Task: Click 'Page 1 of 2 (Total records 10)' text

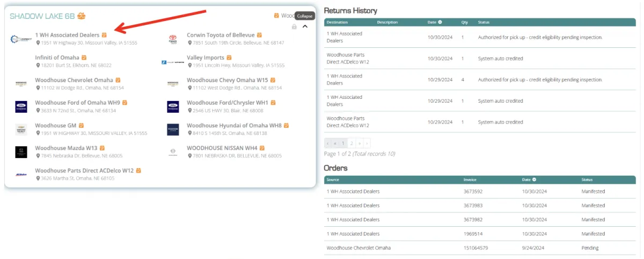Action: (360, 154)
